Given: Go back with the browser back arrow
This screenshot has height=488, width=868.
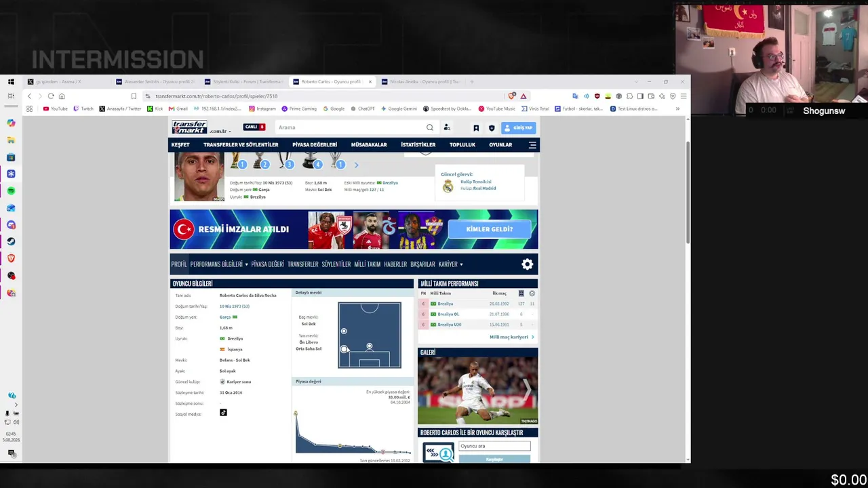Looking at the screenshot, I should (29, 96).
